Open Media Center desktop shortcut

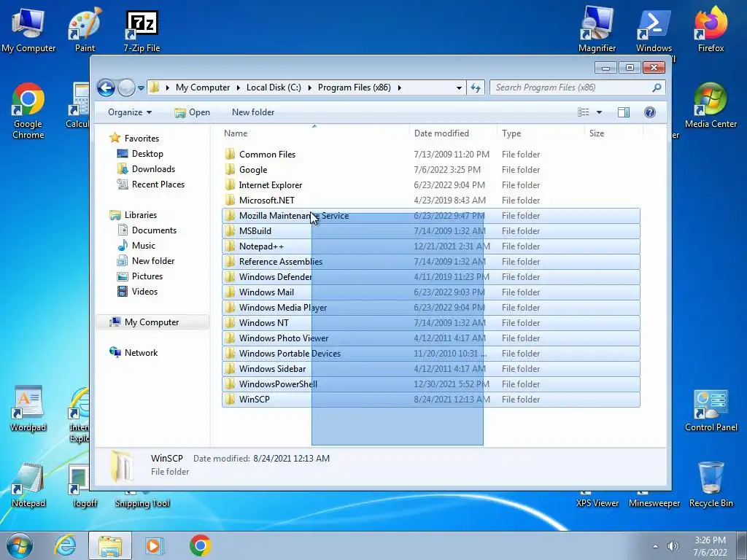[711, 106]
